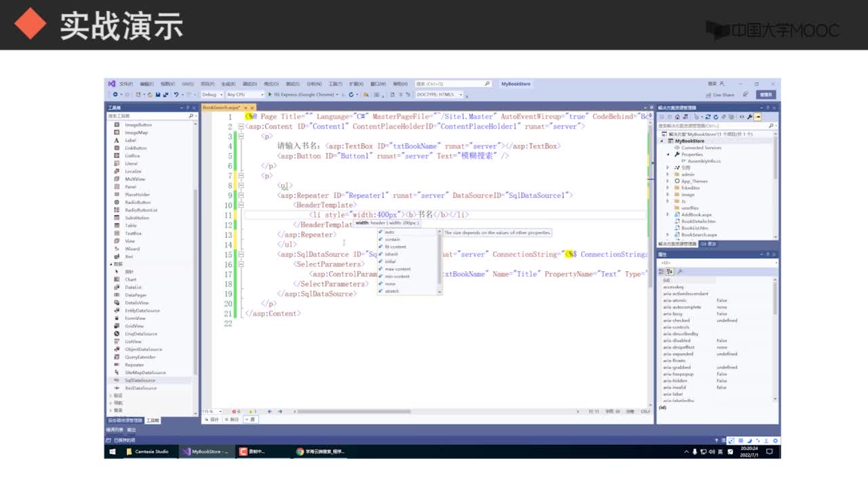
Task: Select MyBookStore project node
Action: coord(690,141)
